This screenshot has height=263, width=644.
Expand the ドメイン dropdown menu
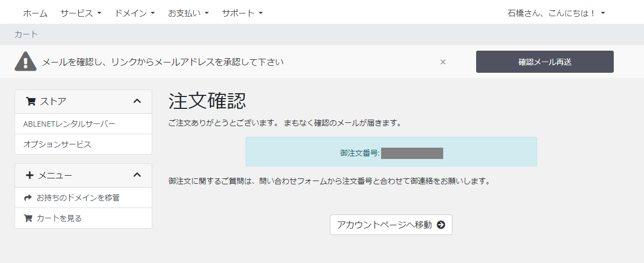[x=135, y=13]
